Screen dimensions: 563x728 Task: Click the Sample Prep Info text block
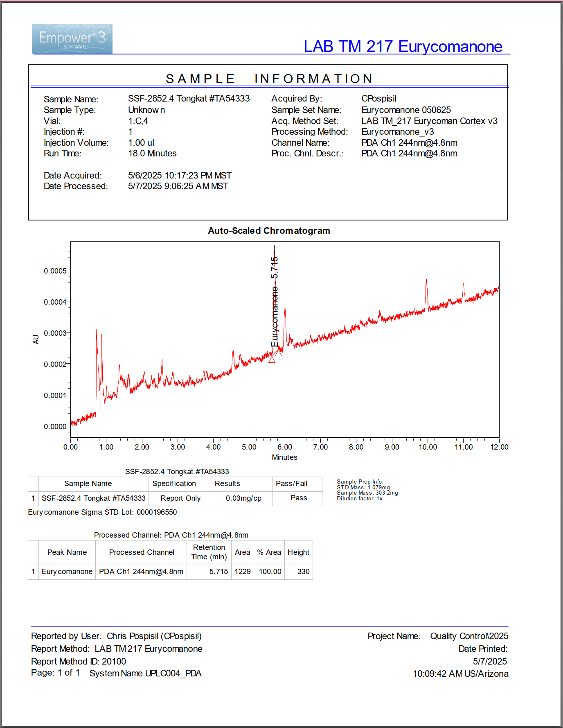(x=367, y=490)
